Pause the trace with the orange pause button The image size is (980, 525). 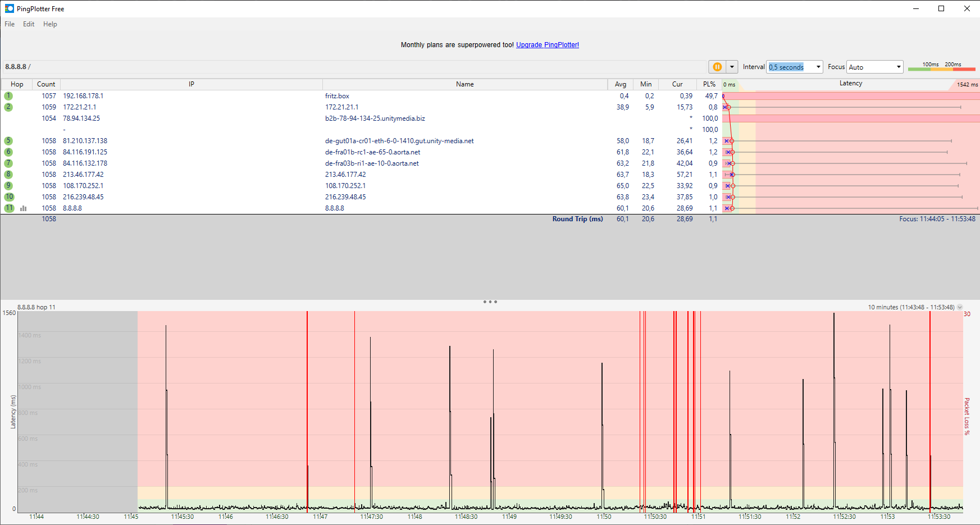[717, 67]
